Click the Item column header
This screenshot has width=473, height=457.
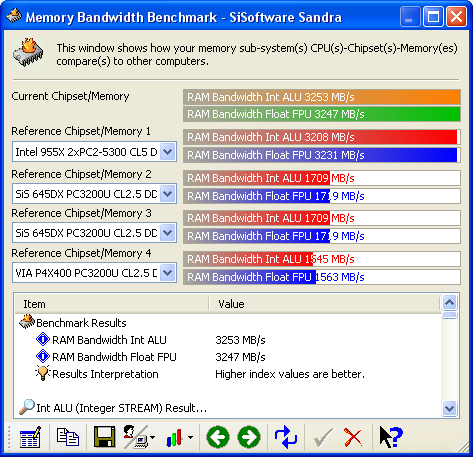[112, 304]
